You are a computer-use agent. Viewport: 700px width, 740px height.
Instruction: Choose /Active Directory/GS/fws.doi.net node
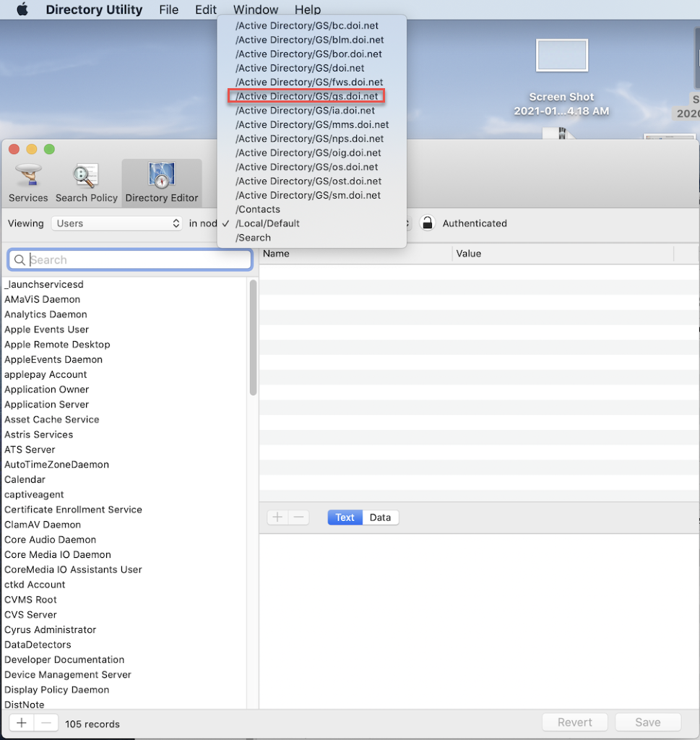click(312, 82)
